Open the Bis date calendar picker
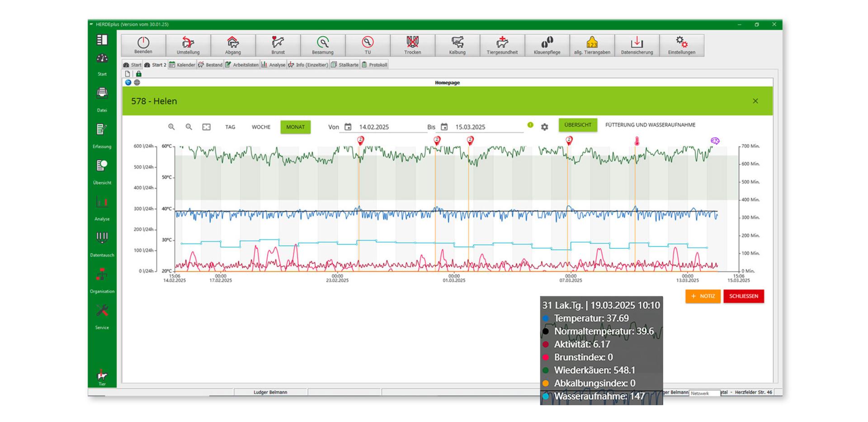868x422 pixels. (444, 127)
